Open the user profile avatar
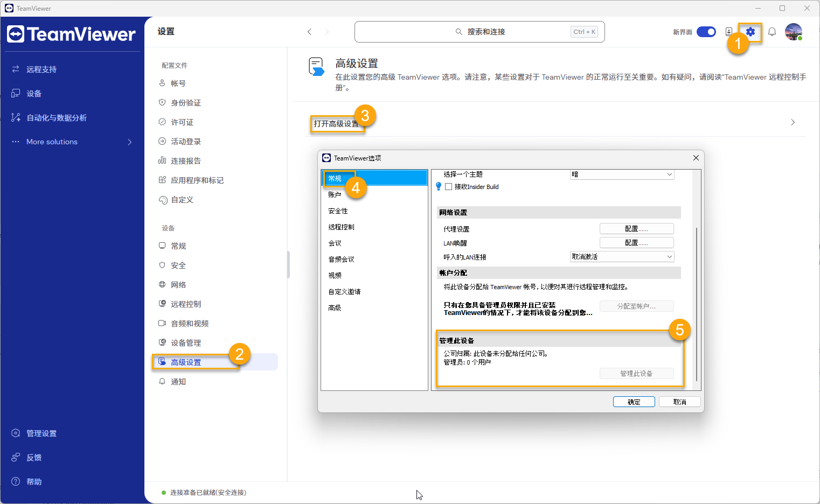 [x=794, y=32]
